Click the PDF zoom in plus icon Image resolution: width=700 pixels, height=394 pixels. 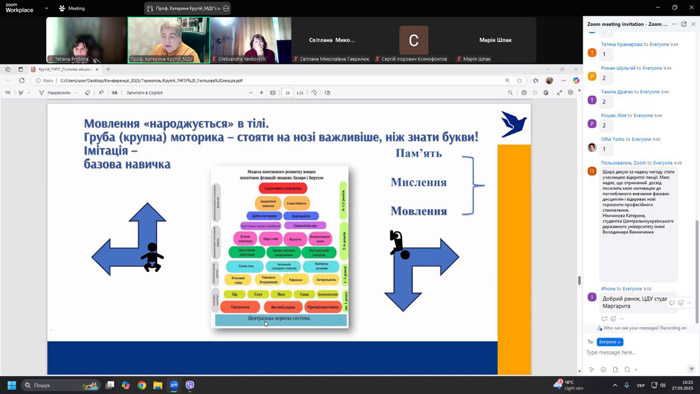click(x=262, y=93)
